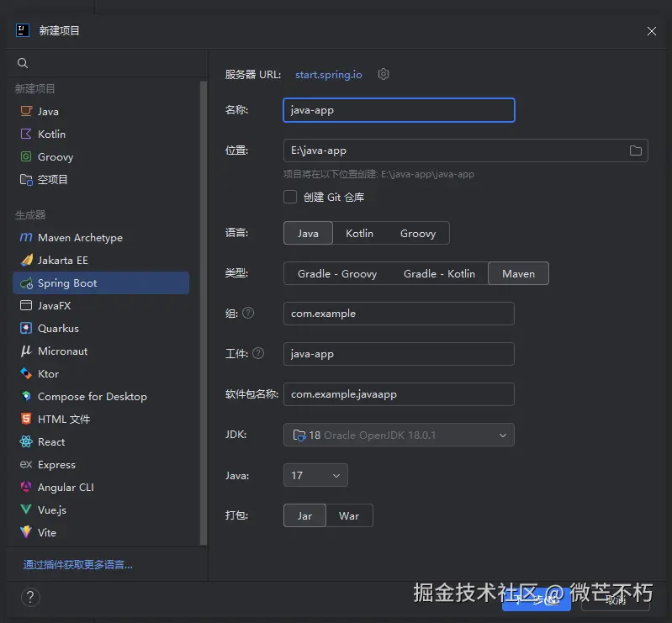Open the JDK dropdown

[399, 436]
